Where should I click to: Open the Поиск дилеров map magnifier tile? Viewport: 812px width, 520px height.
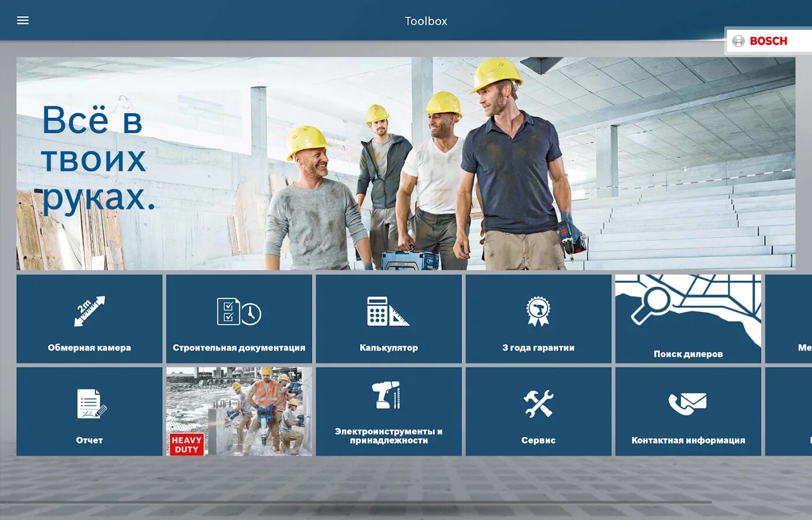688,319
